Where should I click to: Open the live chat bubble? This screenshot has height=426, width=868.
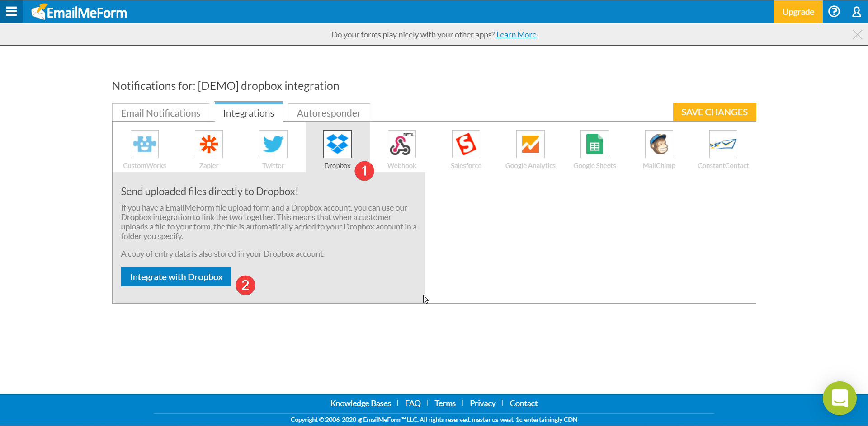pos(840,398)
